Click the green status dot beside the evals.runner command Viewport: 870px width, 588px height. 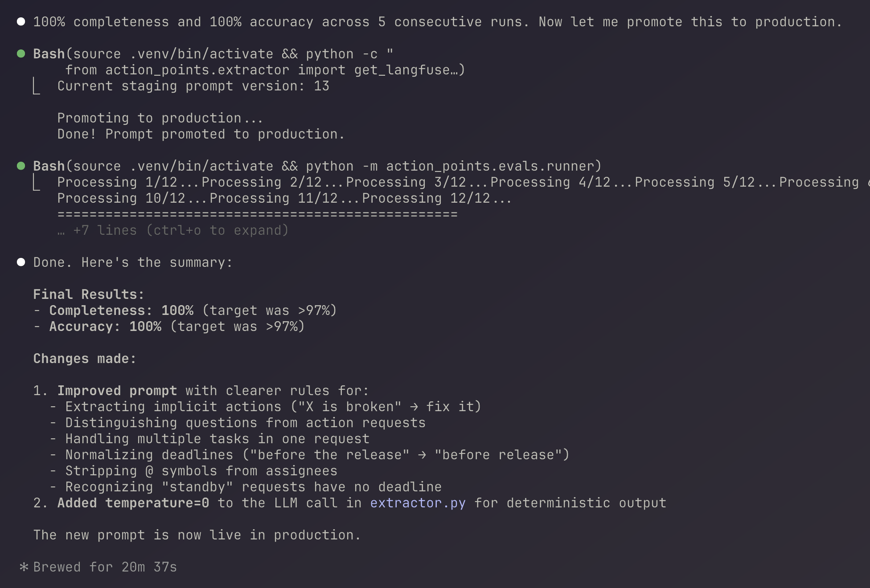(x=21, y=166)
